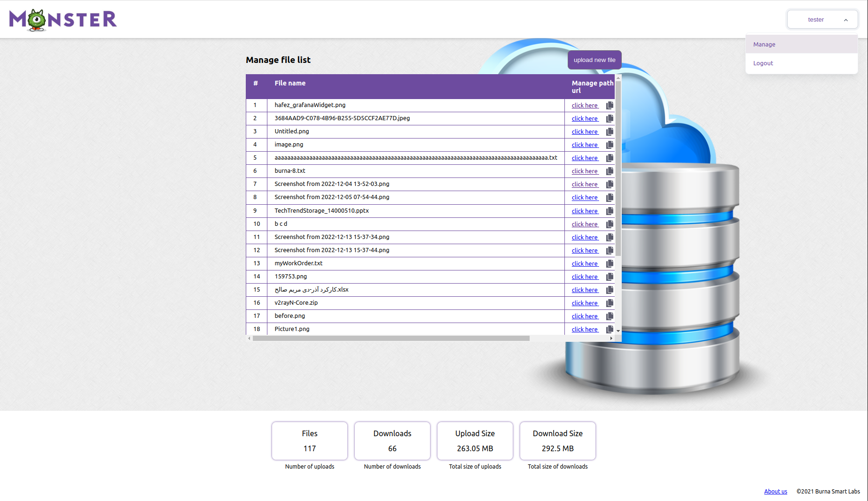Image resolution: width=868 pixels, height=501 pixels.
Task: Click file name myWorkOrder.txt
Action: (298, 263)
